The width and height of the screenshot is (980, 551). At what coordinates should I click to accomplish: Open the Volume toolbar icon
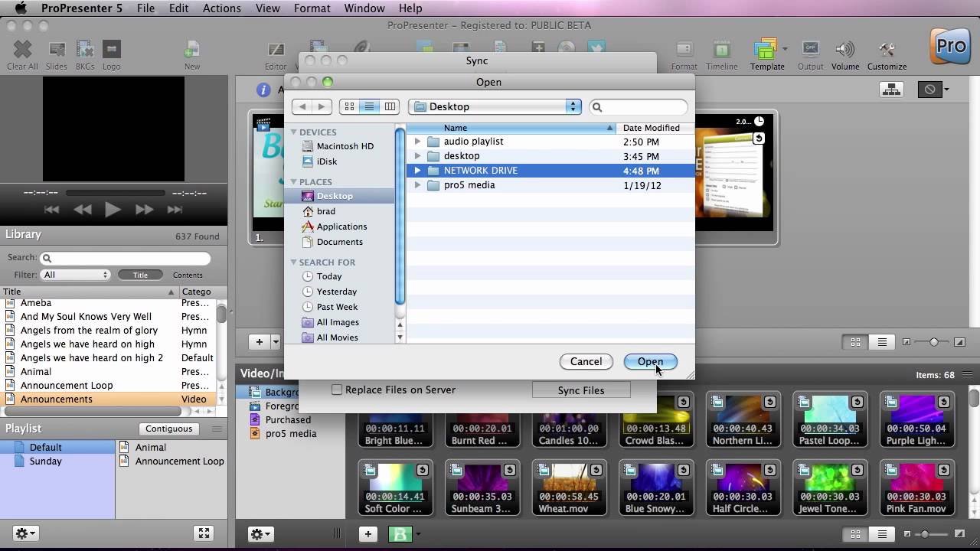[845, 51]
